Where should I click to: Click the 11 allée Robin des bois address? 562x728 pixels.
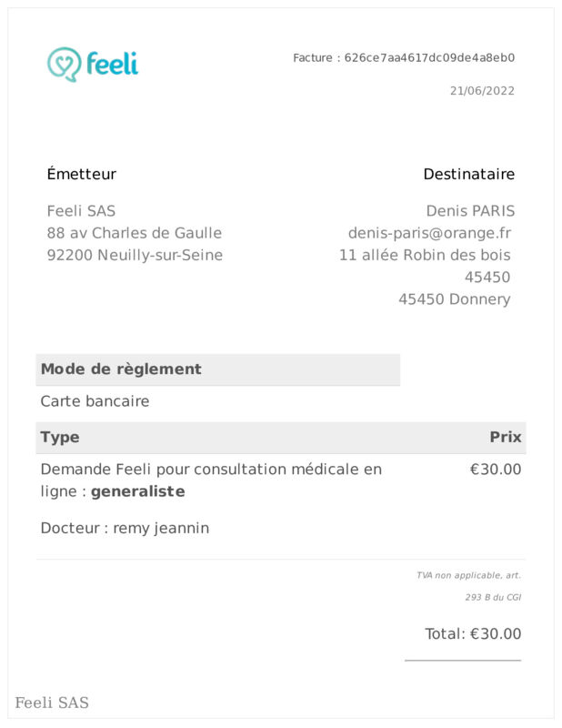coord(425,255)
